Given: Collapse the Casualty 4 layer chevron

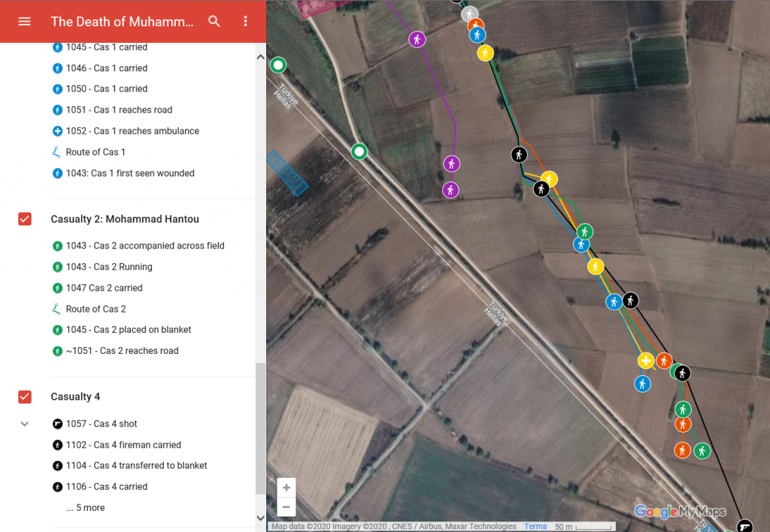Looking at the screenshot, I should point(25,424).
